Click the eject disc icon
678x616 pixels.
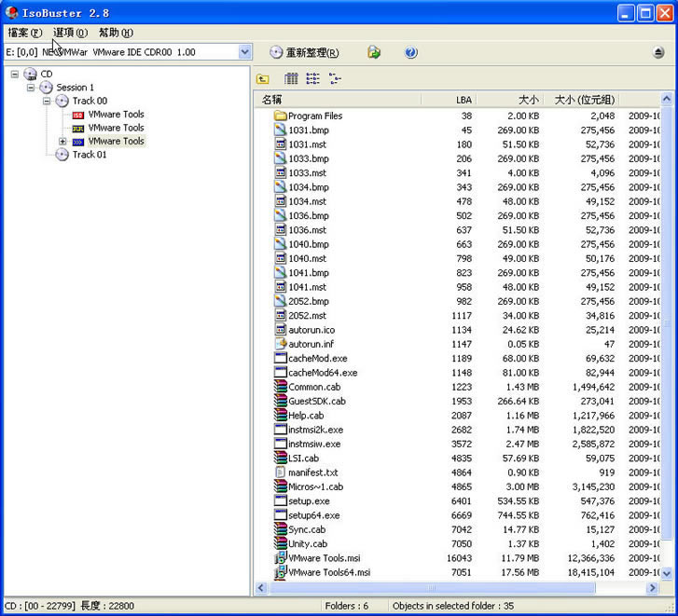658,53
